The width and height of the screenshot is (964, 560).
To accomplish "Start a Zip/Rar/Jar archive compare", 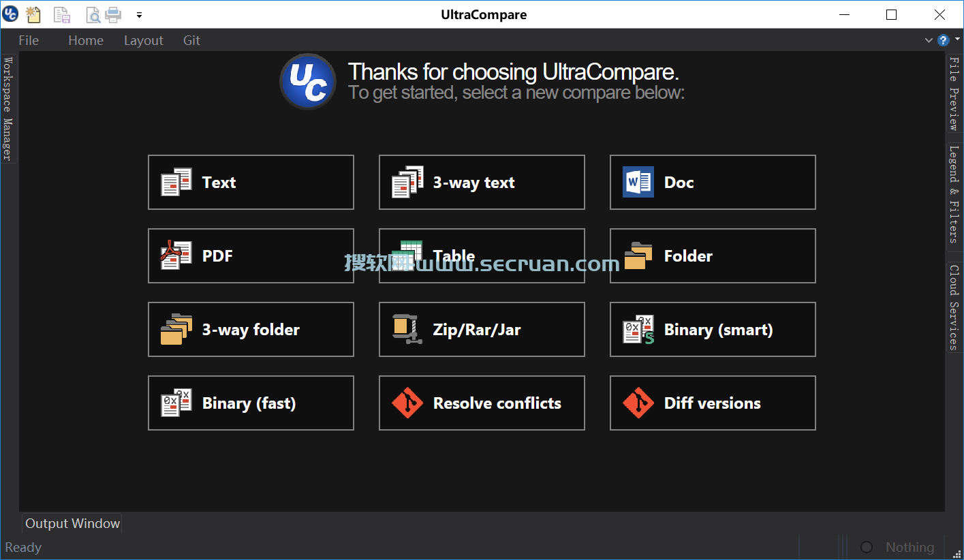I will [482, 329].
